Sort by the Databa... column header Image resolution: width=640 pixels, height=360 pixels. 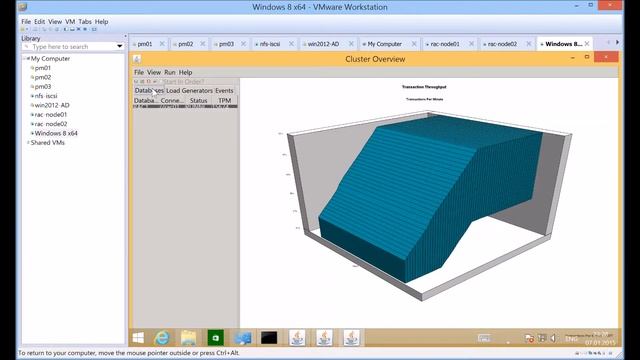(146, 100)
